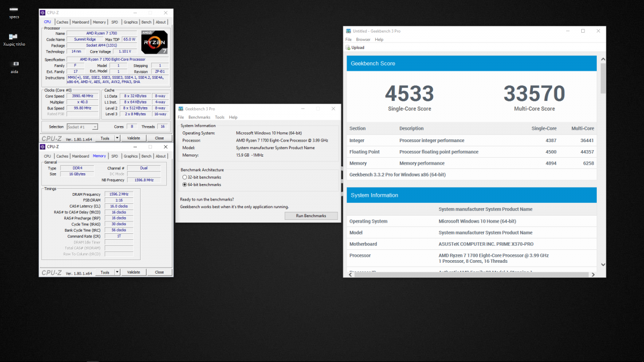The image size is (644, 362).
Task: Click the NB Frequency value 1596.8 MHz
Action: (x=143, y=180)
